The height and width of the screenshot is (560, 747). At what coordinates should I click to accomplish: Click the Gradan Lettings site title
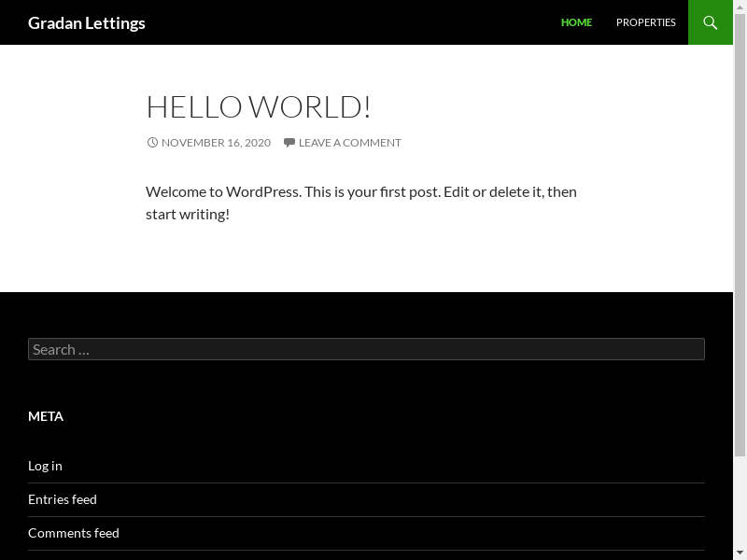click(87, 22)
